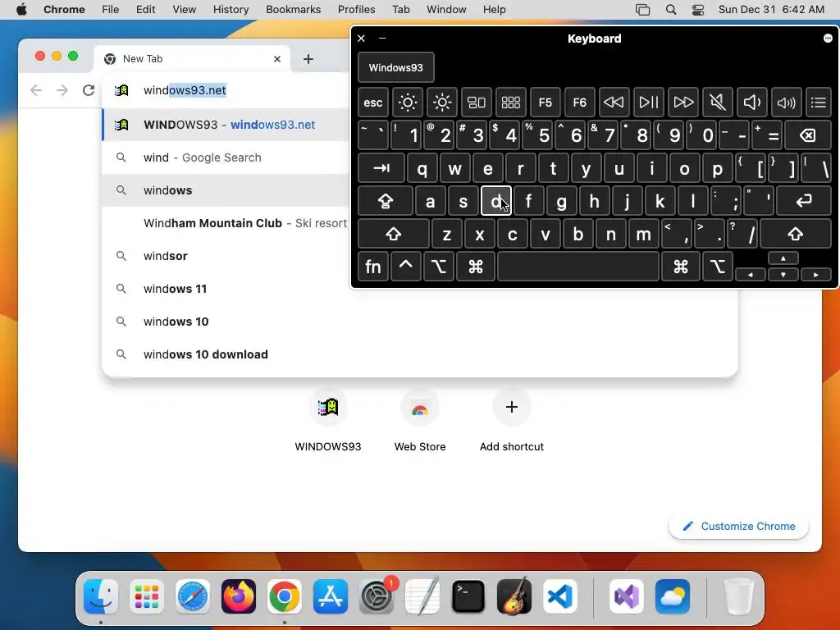This screenshot has width=840, height=630.
Task: Open the Profiles menu
Action: coord(356,10)
